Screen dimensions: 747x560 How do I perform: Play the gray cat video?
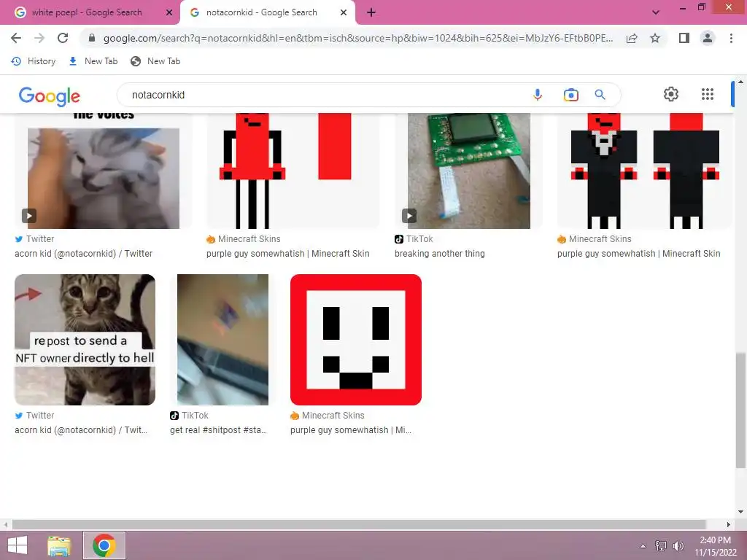click(29, 216)
